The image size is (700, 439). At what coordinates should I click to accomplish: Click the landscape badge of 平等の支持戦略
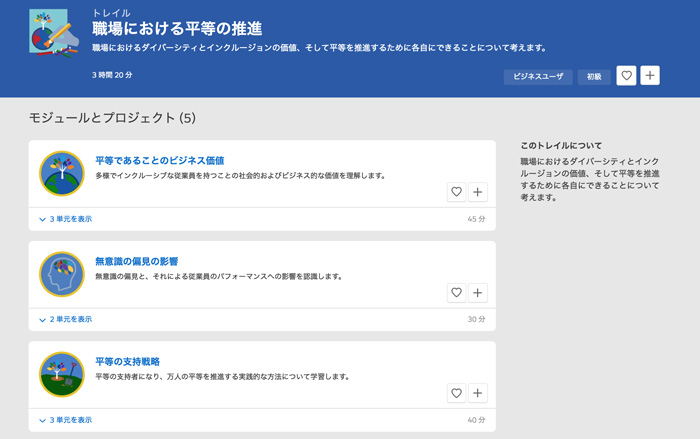coord(61,374)
